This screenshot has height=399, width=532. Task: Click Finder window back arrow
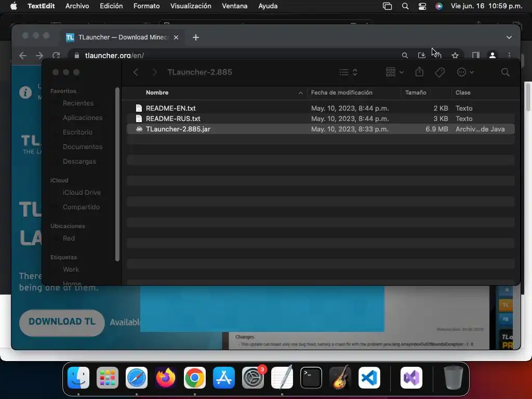point(136,72)
